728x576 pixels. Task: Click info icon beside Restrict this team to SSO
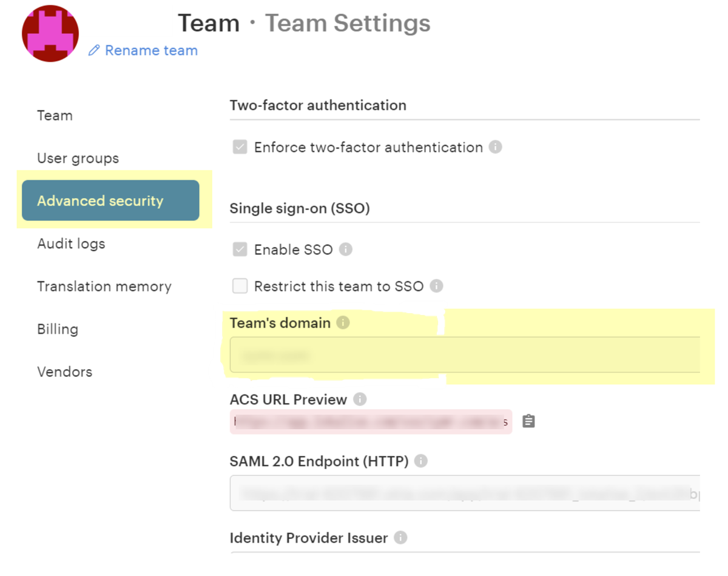tap(436, 286)
